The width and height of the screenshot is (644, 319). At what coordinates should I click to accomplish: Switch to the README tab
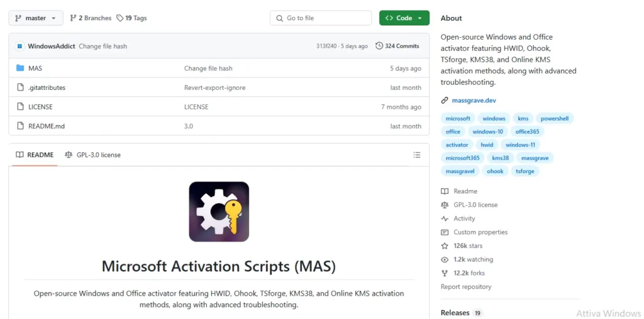point(35,155)
